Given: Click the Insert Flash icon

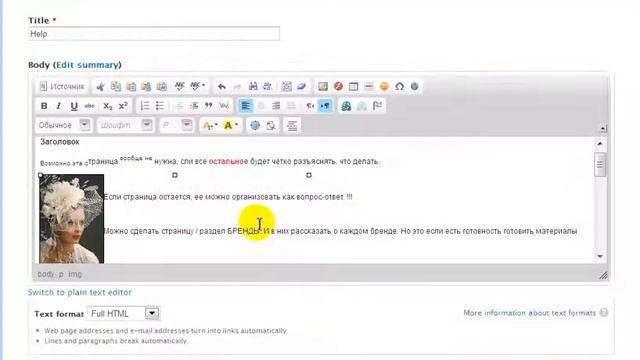Looking at the screenshot, I should [x=338, y=86].
